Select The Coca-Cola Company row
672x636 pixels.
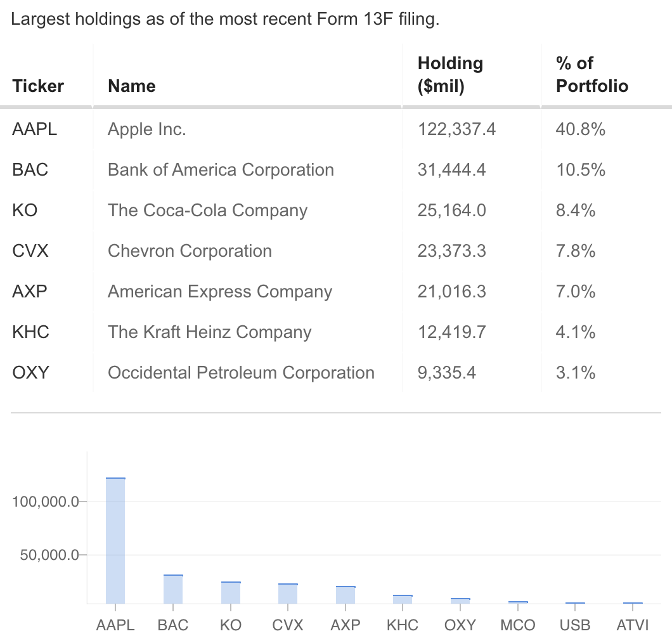tap(207, 211)
